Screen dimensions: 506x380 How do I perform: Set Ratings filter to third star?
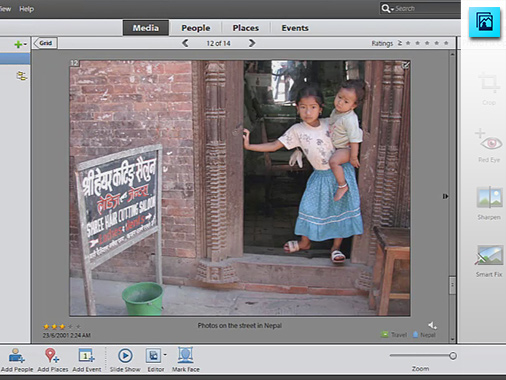pyautogui.click(x=427, y=43)
